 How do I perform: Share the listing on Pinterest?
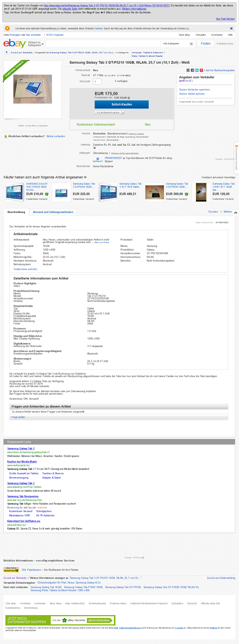(201, 70)
